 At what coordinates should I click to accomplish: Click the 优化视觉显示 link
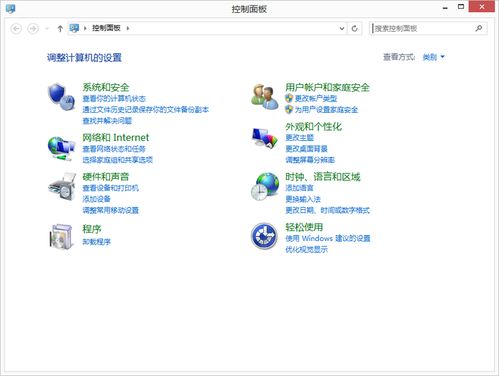(x=306, y=249)
